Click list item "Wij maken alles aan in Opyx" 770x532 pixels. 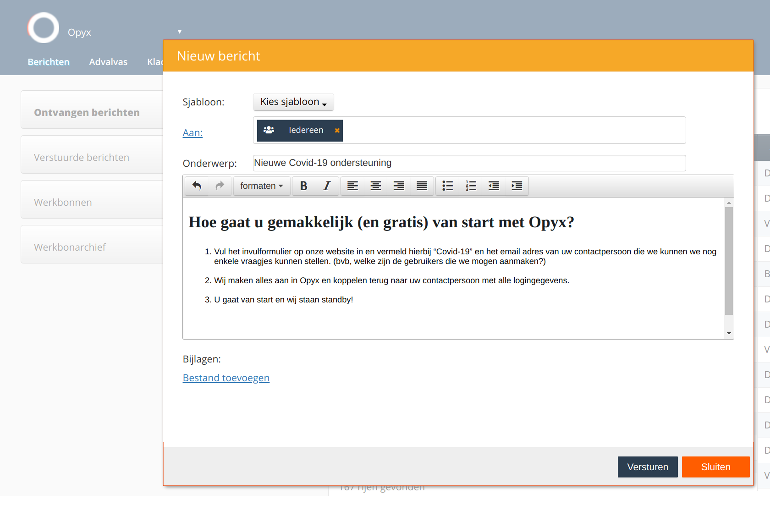click(x=391, y=280)
